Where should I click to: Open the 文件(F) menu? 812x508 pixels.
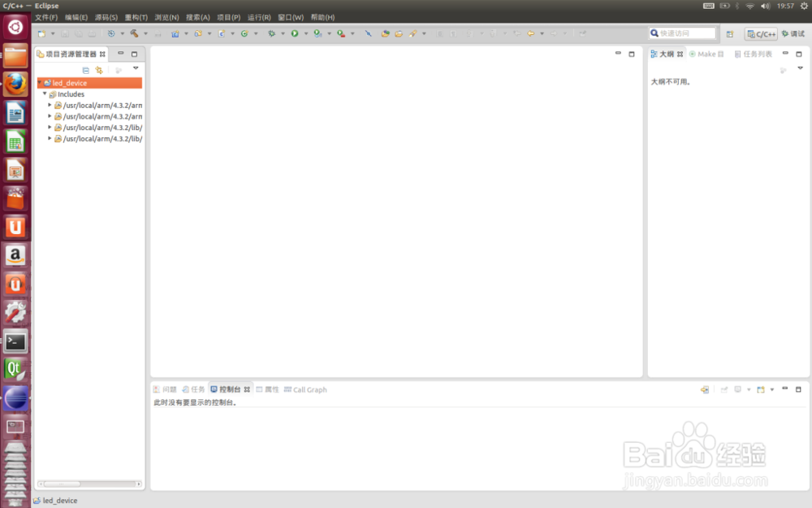[x=46, y=17]
